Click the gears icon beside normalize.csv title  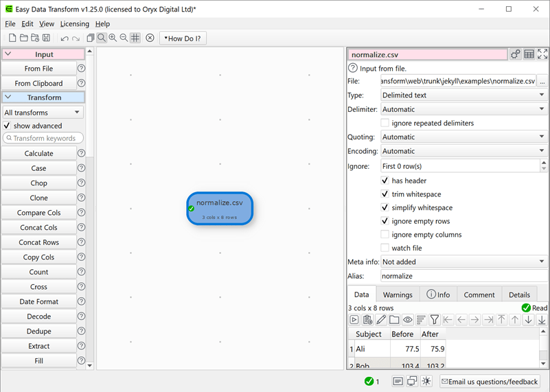515,54
